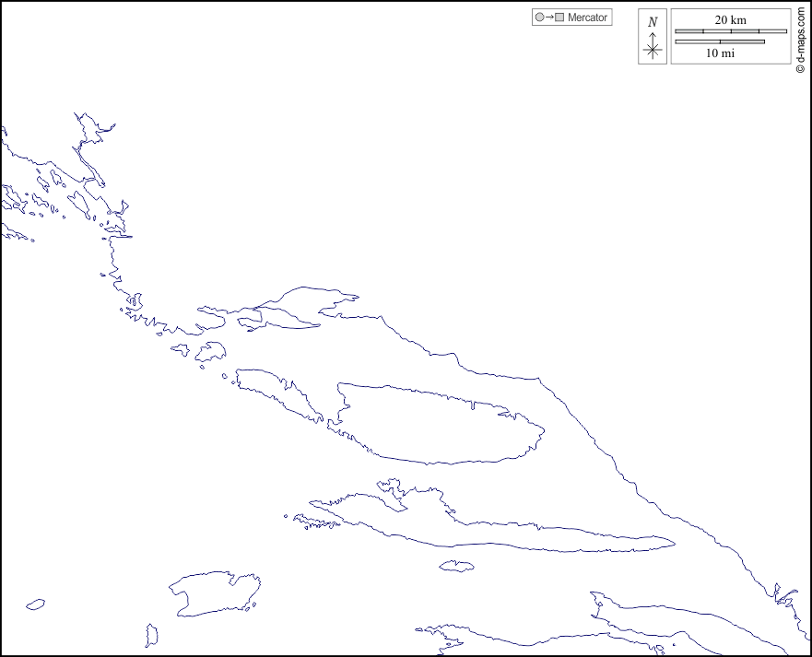The image size is (812, 657).
Task: Click the gray circle in the Mercator legend
Action: [539, 18]
